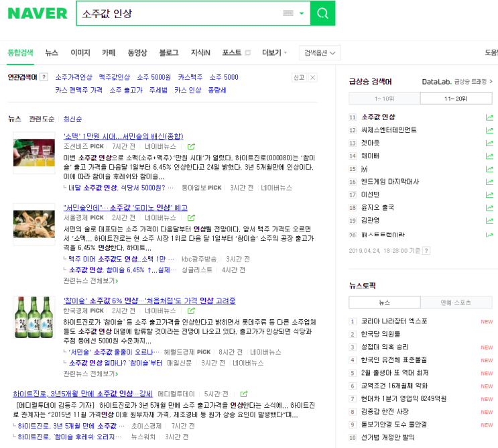Click the green search magnifier button
Screen dimensions: 498x448
(x=322, y=13)
